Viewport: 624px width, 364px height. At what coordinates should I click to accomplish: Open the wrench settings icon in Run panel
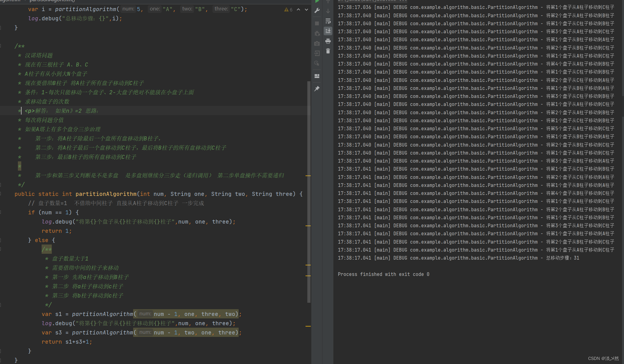(x=317, y=11)
